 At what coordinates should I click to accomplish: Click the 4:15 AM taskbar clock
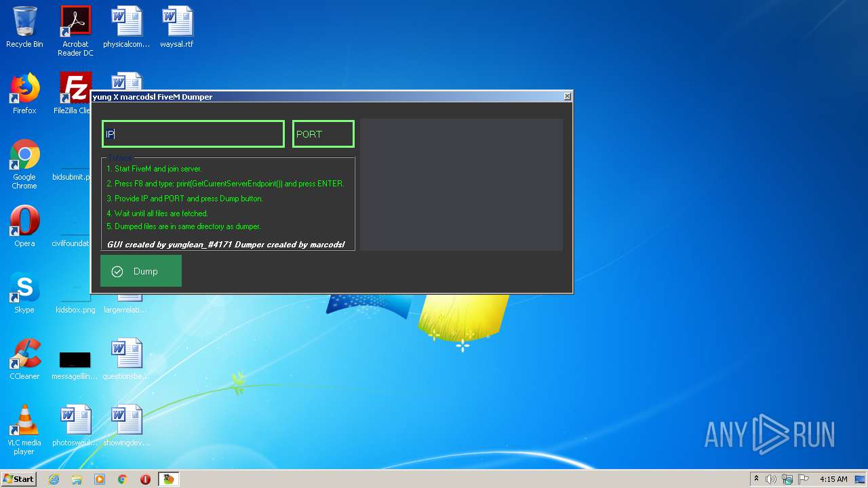pos(833,479)
